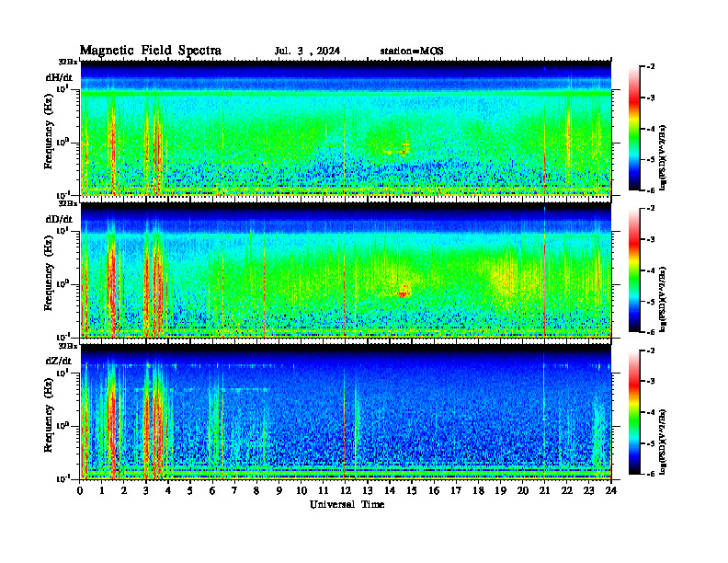Click hour 19 on the Universal Time axis
The image size is (728, 563).
pyautogui.click(x=500, y=491)
